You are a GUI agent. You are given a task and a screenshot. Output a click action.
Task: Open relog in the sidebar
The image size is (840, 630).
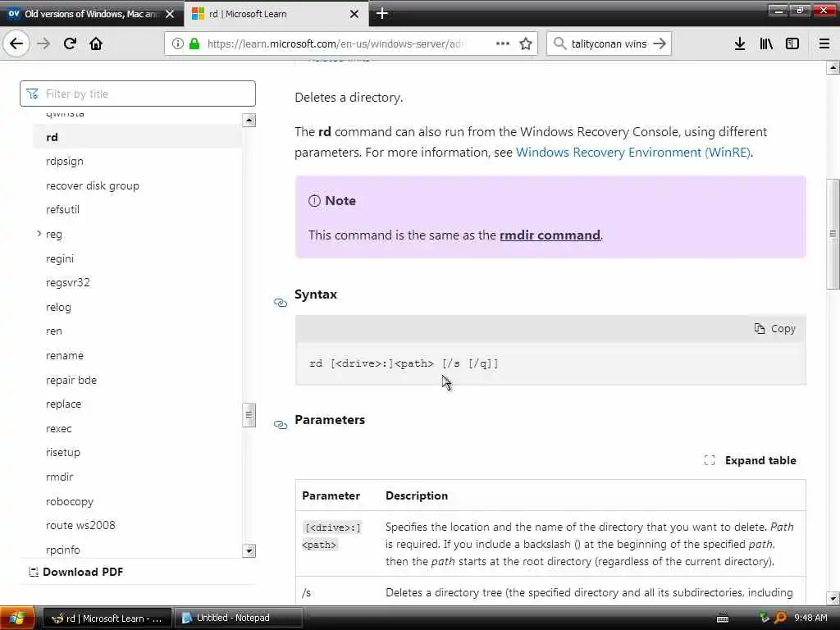[x=58, y=307]
